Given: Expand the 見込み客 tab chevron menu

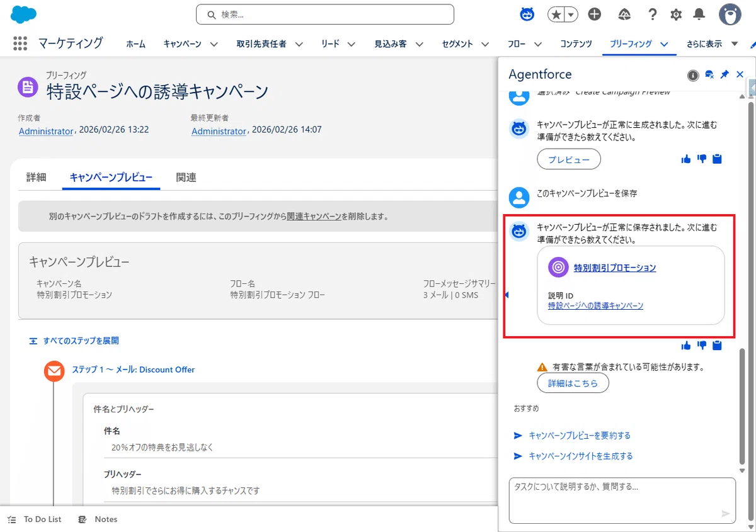Looking at the screenshot, I should 419,44.
